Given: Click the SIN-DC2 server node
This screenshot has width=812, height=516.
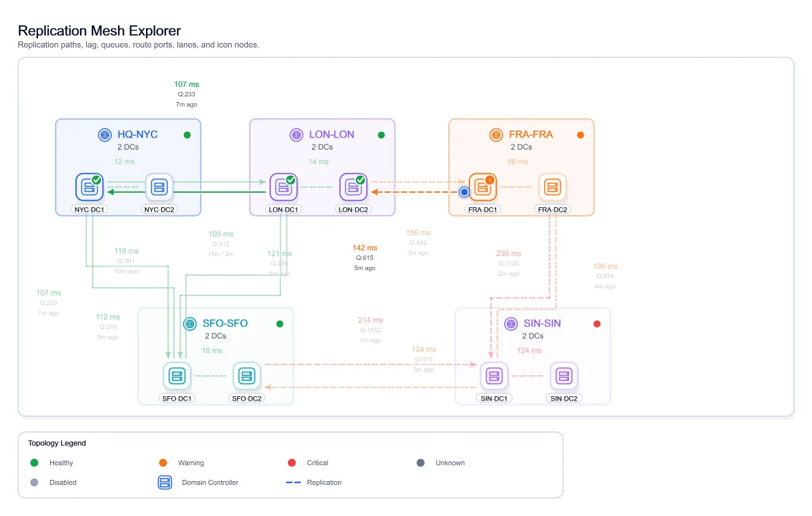Looking at the screenshot, I should 564,376.
